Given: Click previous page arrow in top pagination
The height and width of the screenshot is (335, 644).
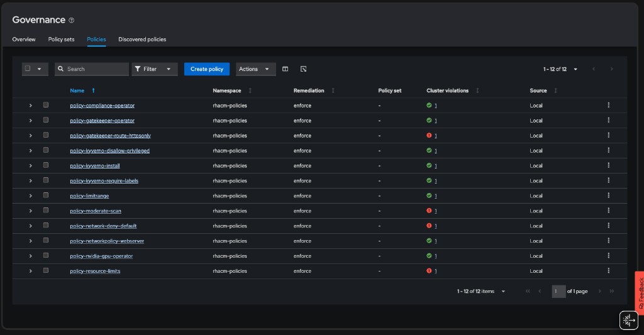Looking at the screenshot, I should 594,69.
